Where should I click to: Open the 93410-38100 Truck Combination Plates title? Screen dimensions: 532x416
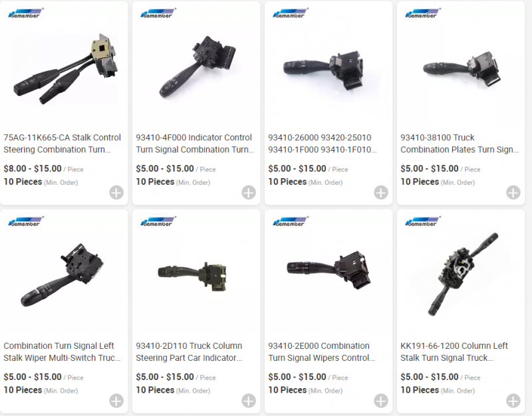tap(460, 144)
